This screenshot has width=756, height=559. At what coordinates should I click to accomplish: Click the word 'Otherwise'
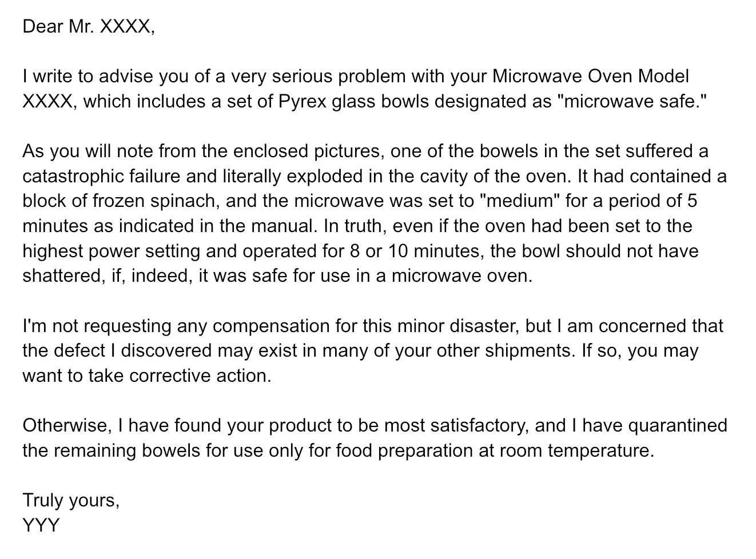(67, 425)
